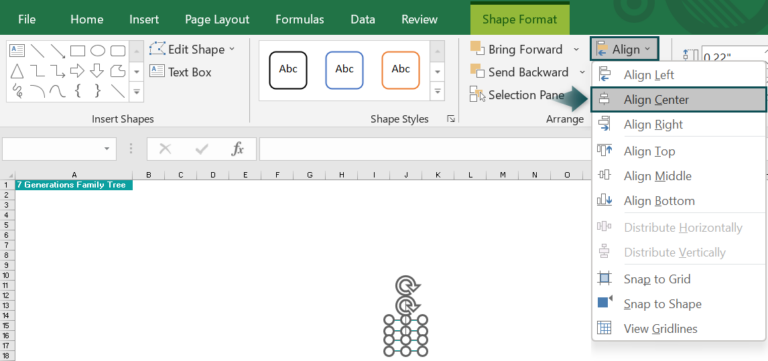The width and height of the screenshot is (768, 361).
Task: Expand the Shape Styles gallery (More arrow)
Action: click(x=437, y=92)
